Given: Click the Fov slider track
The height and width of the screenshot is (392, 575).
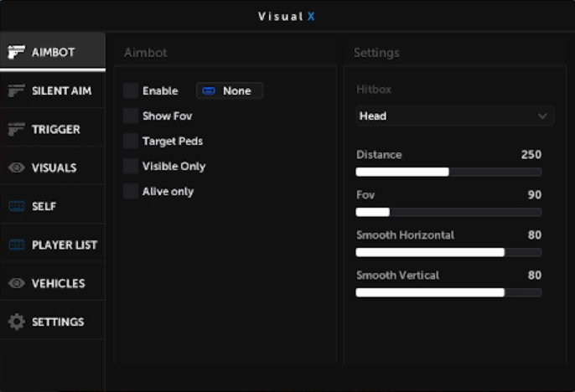Looking at the screenshot, I should [448, 212].
